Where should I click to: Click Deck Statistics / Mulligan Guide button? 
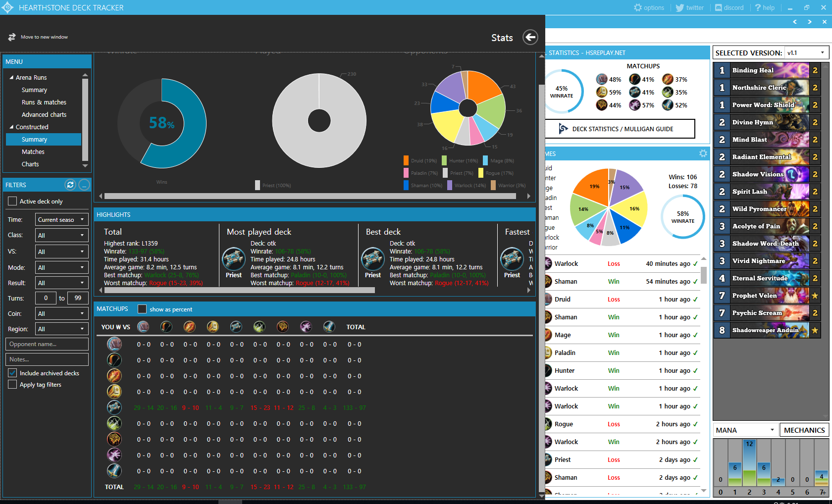620,129
